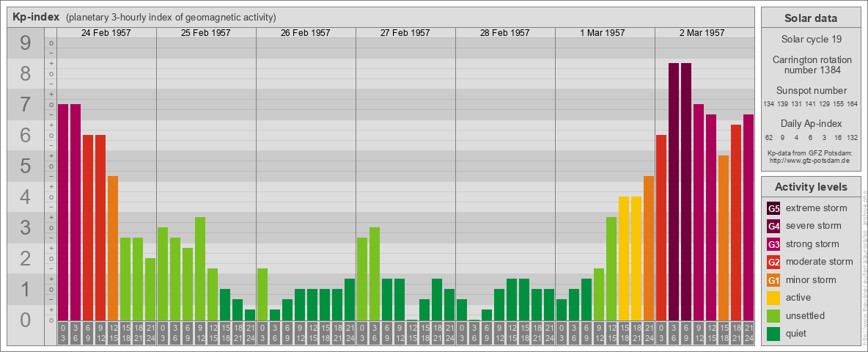Click 'Kp-data from GFZ Potsdam:' text
Image resolution: width=868 pixels, height=352 pixels.
pos(810,153)
